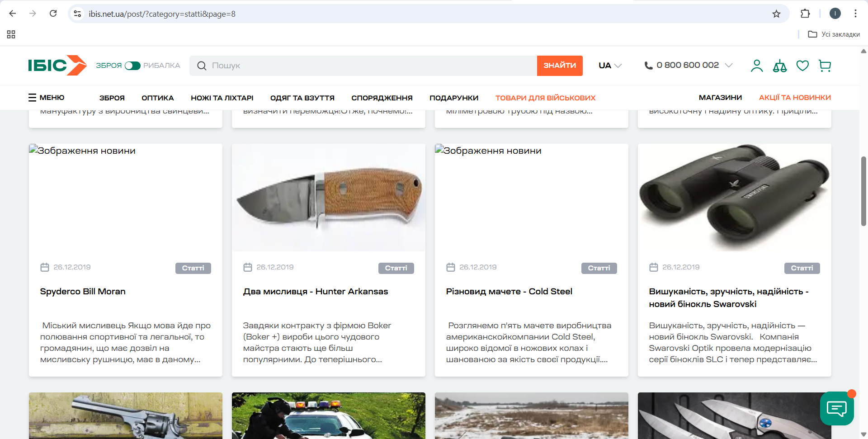The width and height of the screenshot is (868, 439).
Task: Click the scrollbar up arrow
Action: pos(863,51)
